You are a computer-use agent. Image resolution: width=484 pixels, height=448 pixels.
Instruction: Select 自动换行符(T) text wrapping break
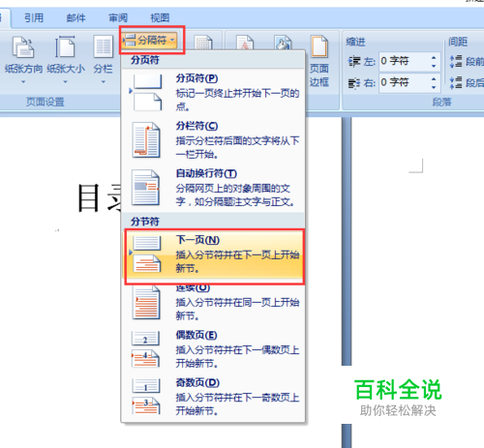[213, 188]
